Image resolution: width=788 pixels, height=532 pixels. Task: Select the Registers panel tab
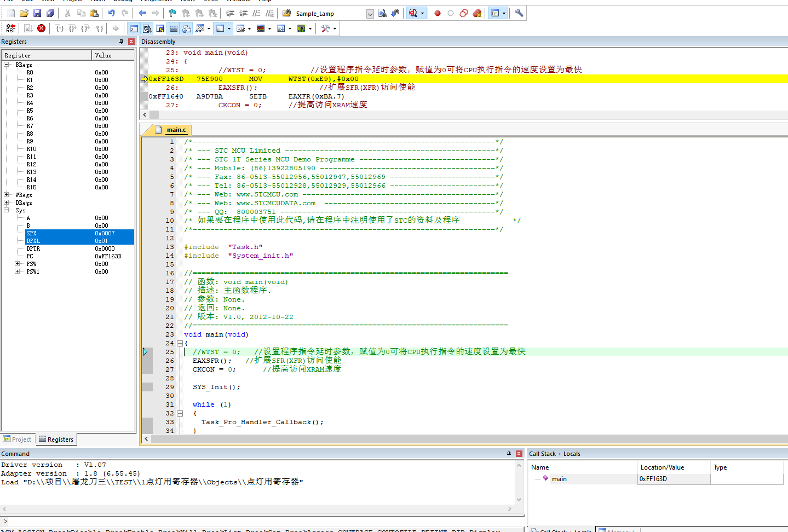56,440
